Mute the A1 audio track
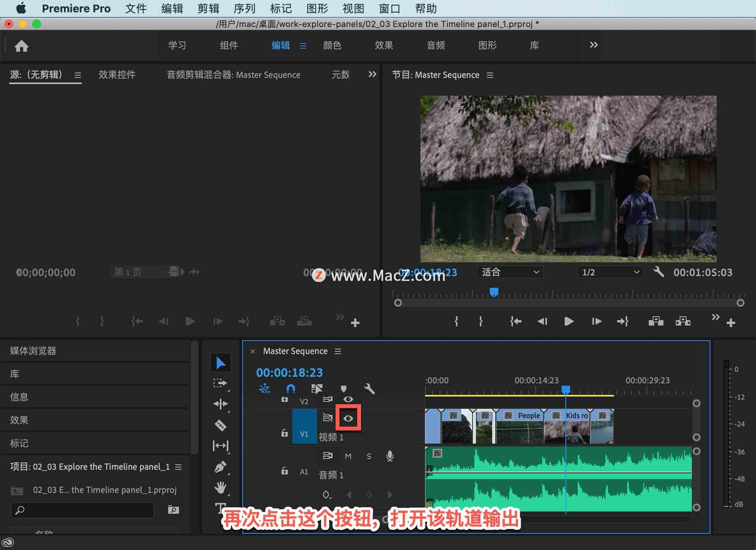756x550 pixels. [348, 456]
